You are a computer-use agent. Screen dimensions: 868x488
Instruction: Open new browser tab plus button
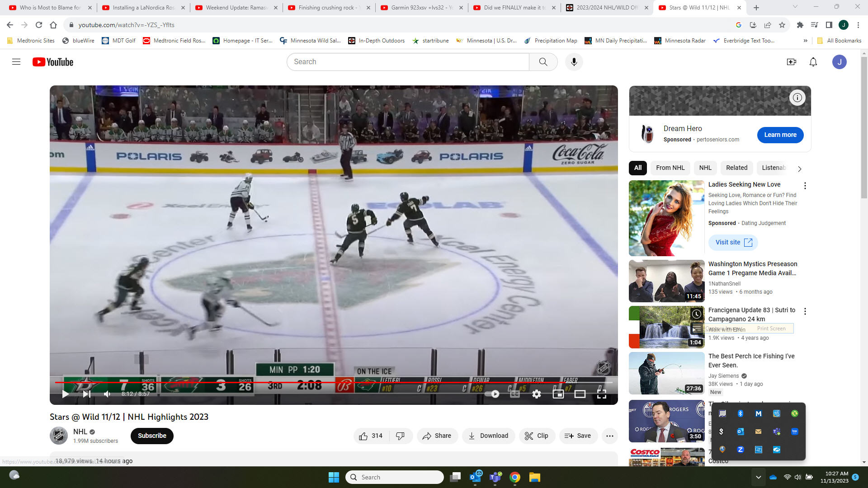click(x=756, y=8)
